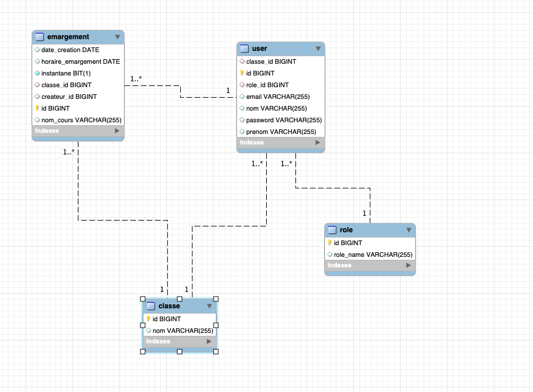The width and height of the screenshot is (533, 392).
Task: Click the classe table icon
Action: 151,306
